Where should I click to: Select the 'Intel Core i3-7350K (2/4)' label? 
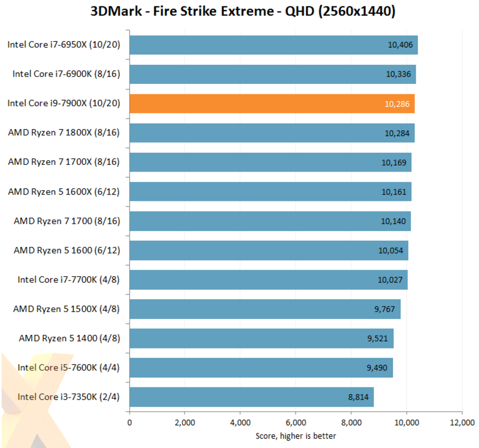(69, 397)
